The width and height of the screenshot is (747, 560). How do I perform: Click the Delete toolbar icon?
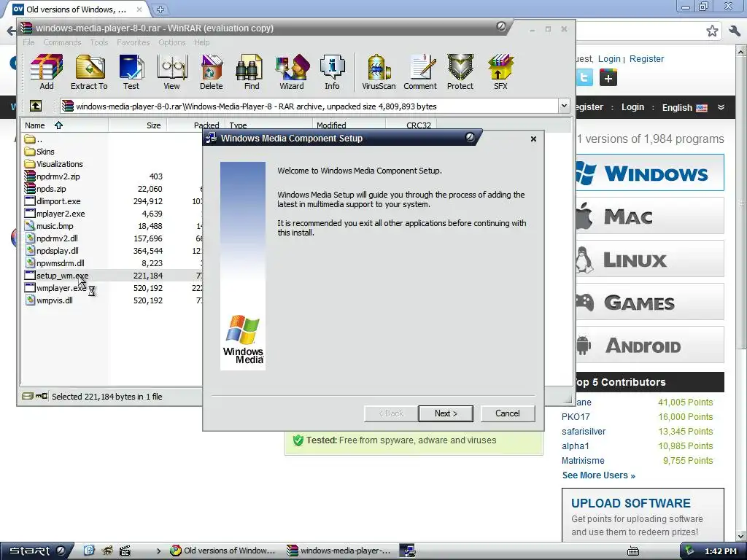click(x=211, y=72)
